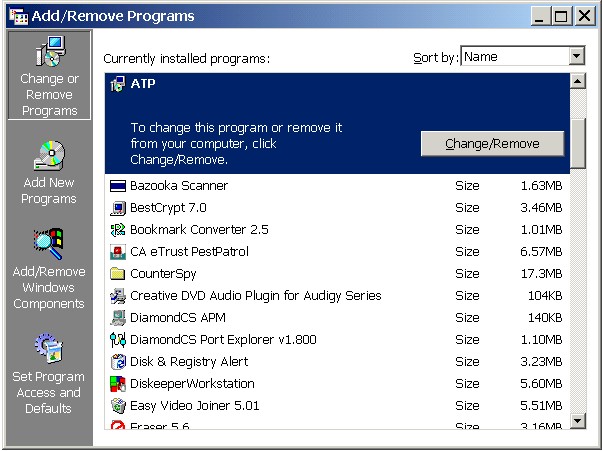Click the DiskeeperWorkstation icon
602x451 pixels.
point(117,383)
